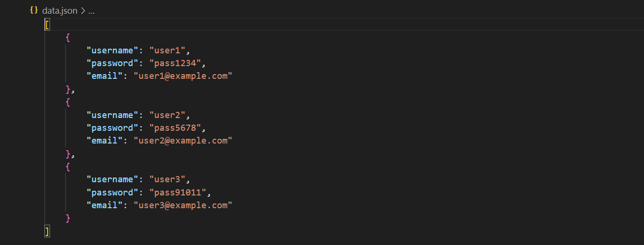This screenshot has height=245, width=644.
Task: Click the closing brace below user3@example.com
Action: click(68, 218)
